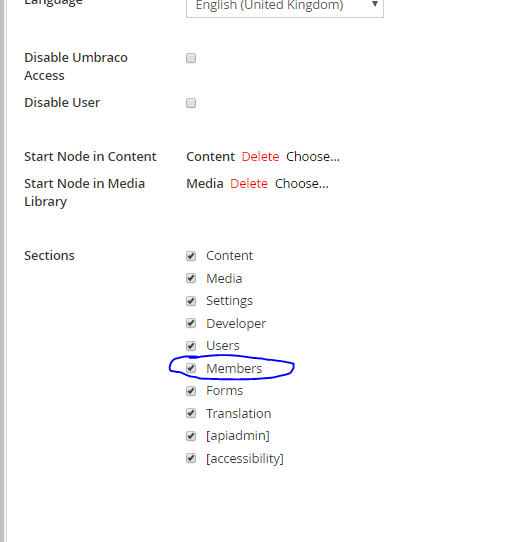Uncheck the Translation section checkbox
511x542 pixels.
(x=191, y=413)
